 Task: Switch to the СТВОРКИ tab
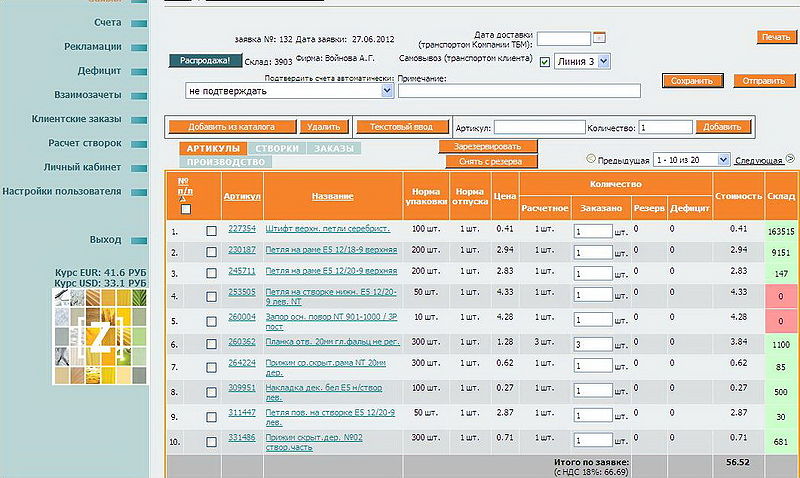[276, 148]
